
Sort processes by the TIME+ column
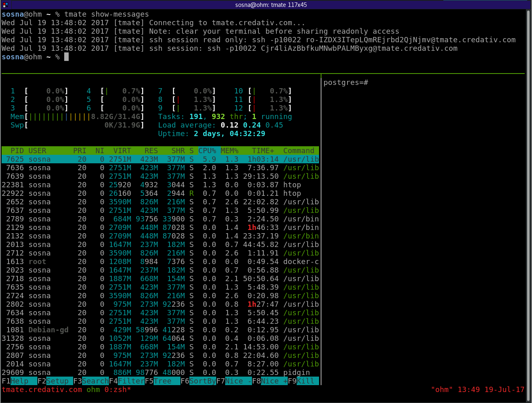tap(263, 150)
